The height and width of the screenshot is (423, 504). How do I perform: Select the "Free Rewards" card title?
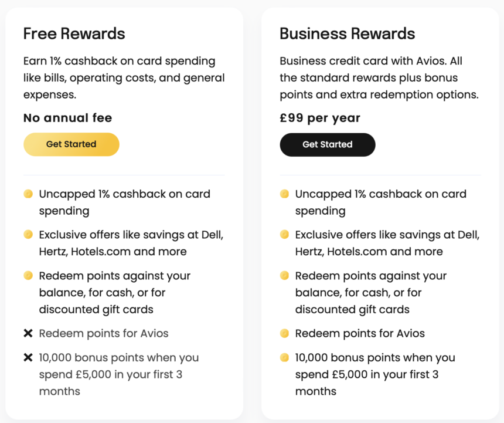[x=74, y=33]
